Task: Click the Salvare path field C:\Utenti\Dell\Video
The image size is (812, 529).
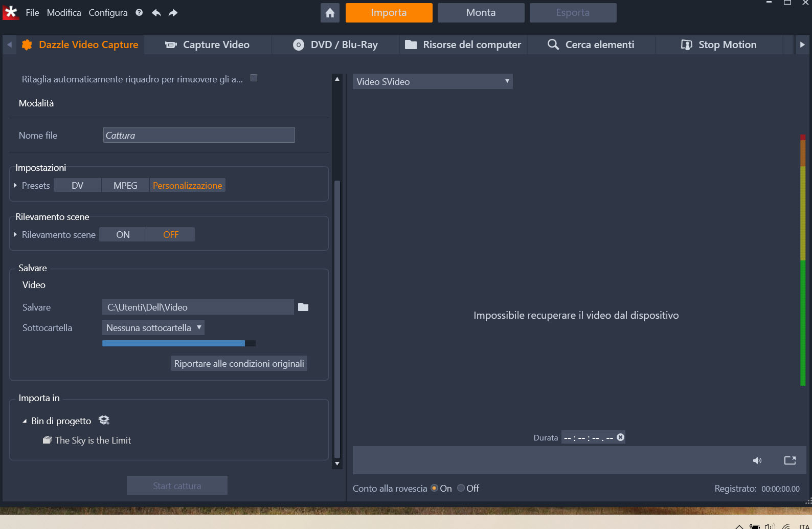Action: (198, 307)
